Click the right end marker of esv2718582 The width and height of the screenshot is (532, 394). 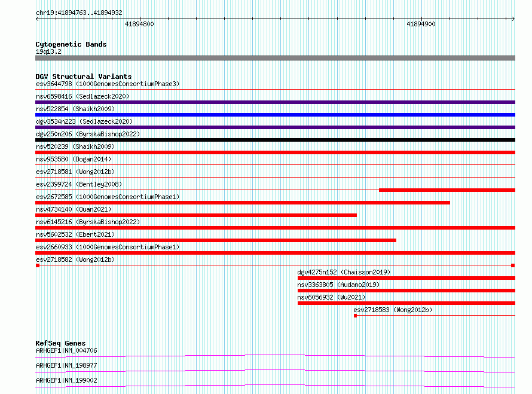pos(513,265)
